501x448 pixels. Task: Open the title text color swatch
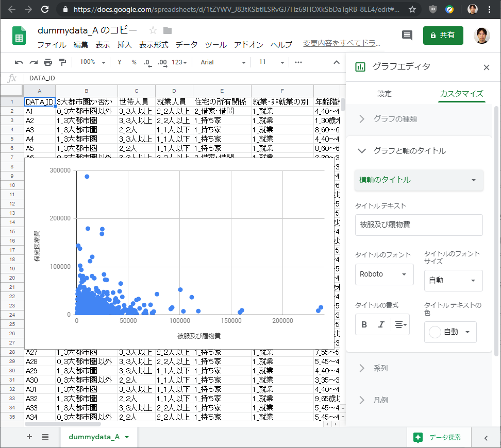(450, 332)
